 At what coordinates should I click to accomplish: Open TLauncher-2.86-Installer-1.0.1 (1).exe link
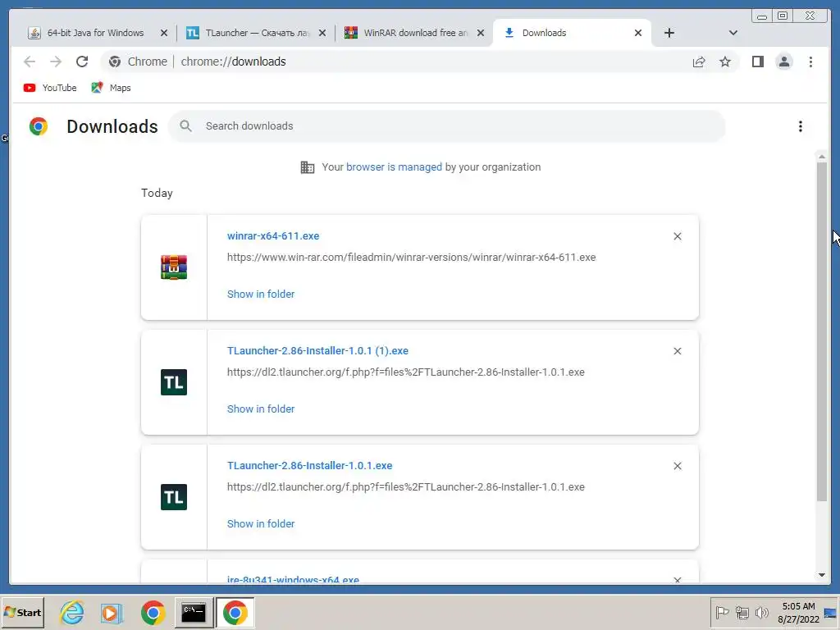(317, 351)
